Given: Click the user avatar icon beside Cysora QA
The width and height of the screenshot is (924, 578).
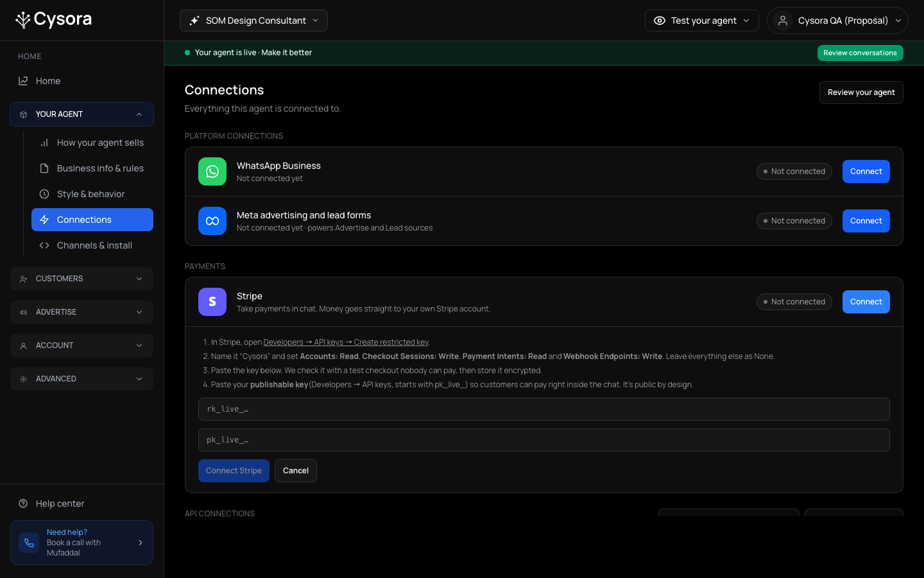Looking at the screenshot, I should coord(783,21).
